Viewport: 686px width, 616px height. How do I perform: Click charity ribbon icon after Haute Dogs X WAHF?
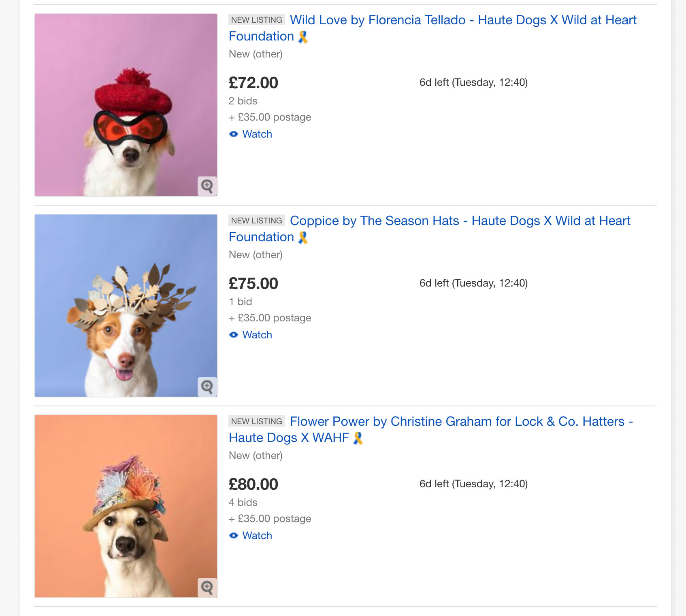[x=358, y=438]
